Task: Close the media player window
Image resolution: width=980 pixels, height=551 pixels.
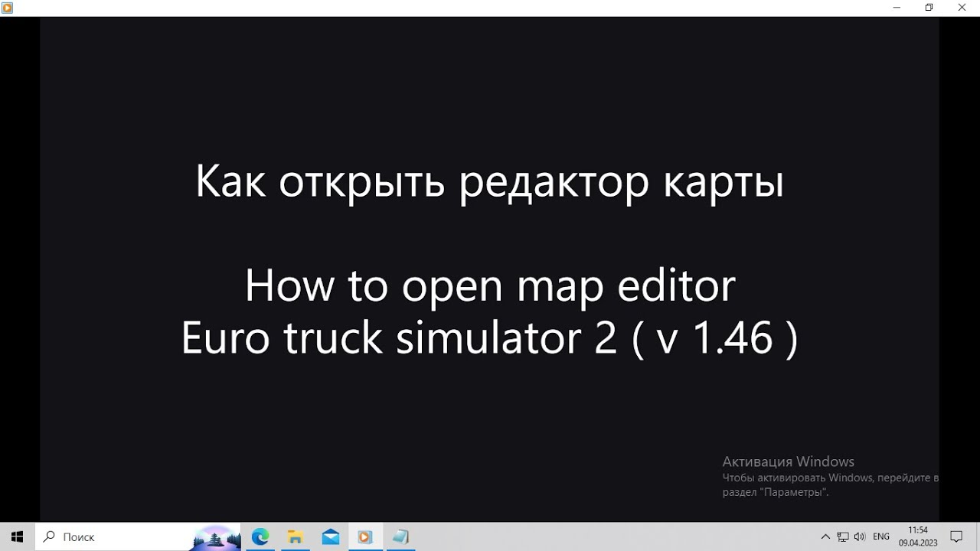Action: 962,8
